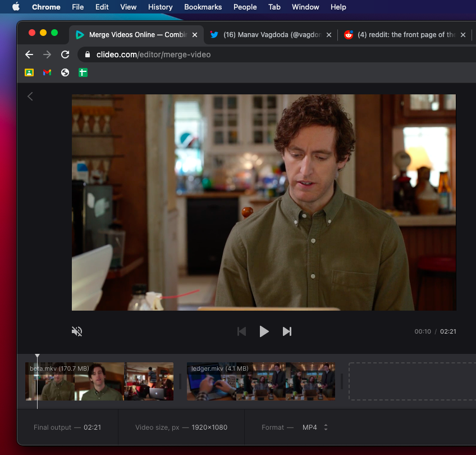Select the ledger.mkv clip in timeline

click(x=261, y=381)
